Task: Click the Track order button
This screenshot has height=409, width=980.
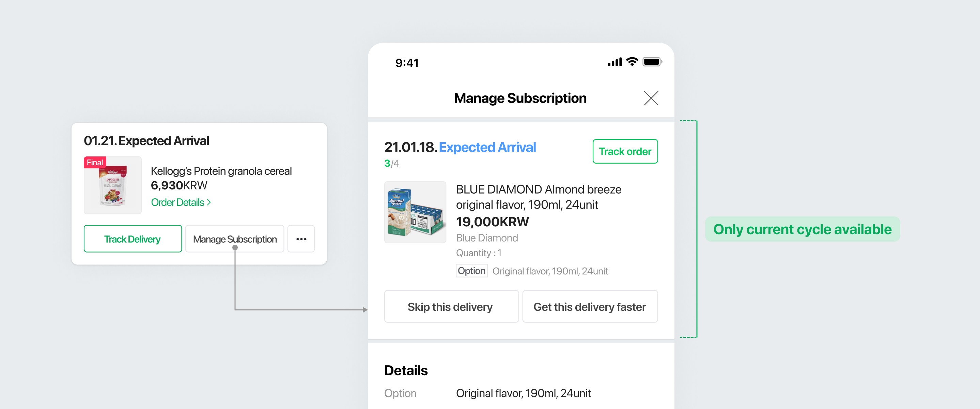Action: click(625, 152)
